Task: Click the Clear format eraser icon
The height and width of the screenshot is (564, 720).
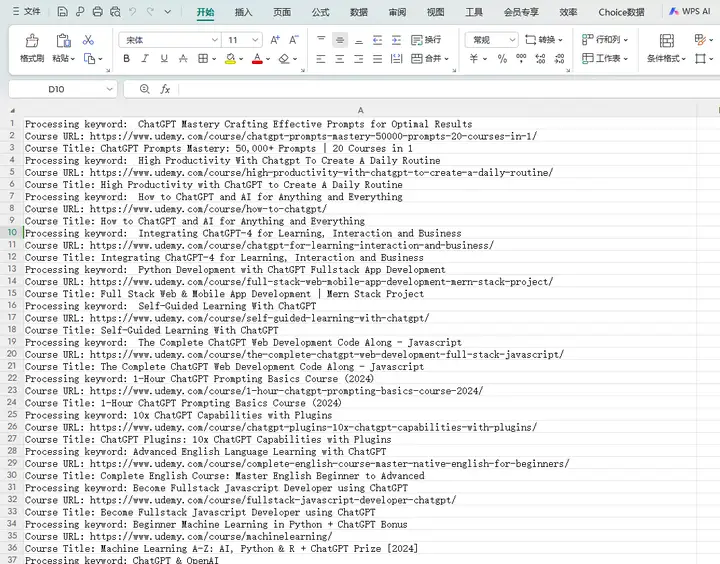Action: pyautogui.click(x=284, y=58)
